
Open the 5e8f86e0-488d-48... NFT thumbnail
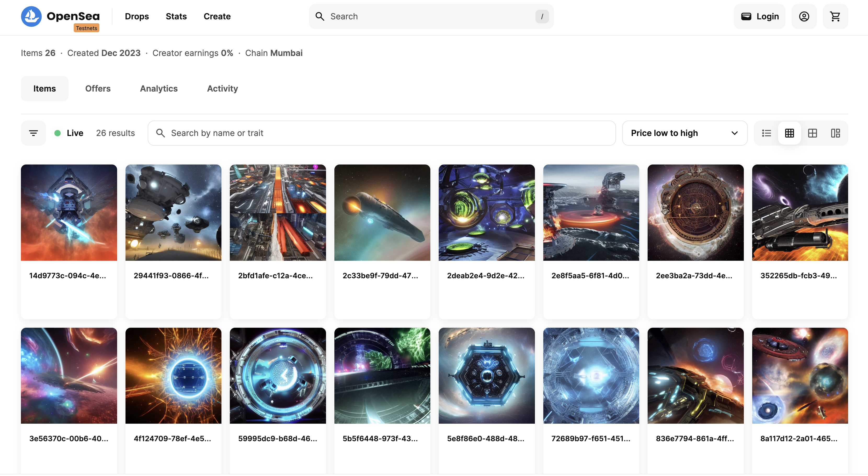(x=486, y=376)
